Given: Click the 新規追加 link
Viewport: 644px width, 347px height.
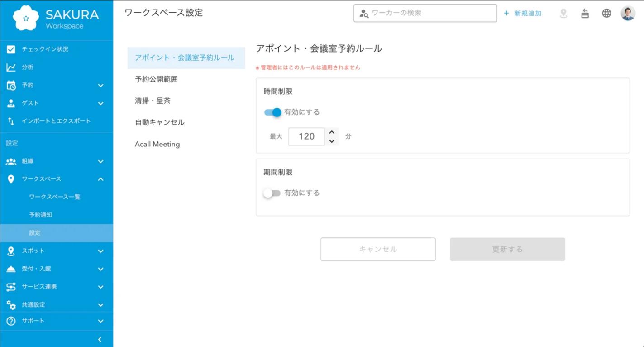Looking at the screenshot, I should coord(523,13).
